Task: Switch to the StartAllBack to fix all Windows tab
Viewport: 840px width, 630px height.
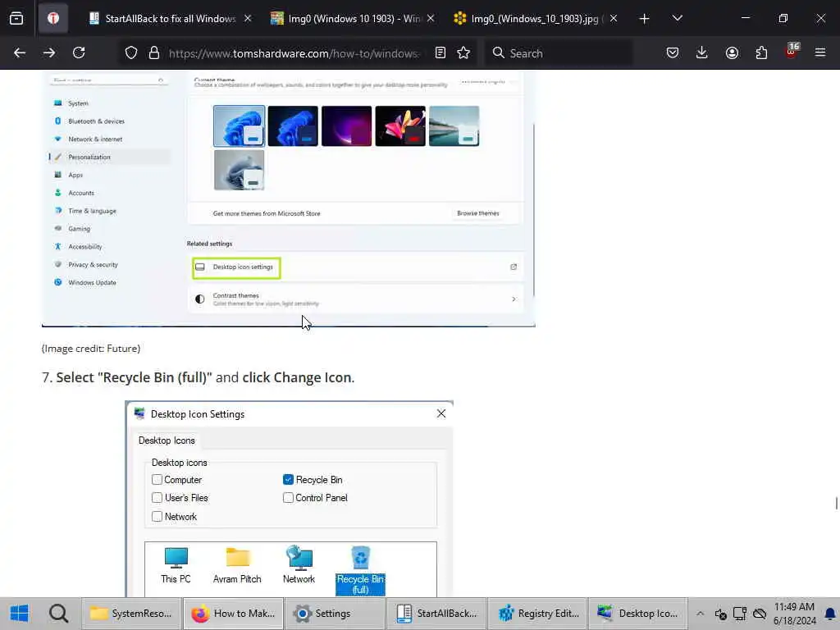Action: click(x=171, y=19)
